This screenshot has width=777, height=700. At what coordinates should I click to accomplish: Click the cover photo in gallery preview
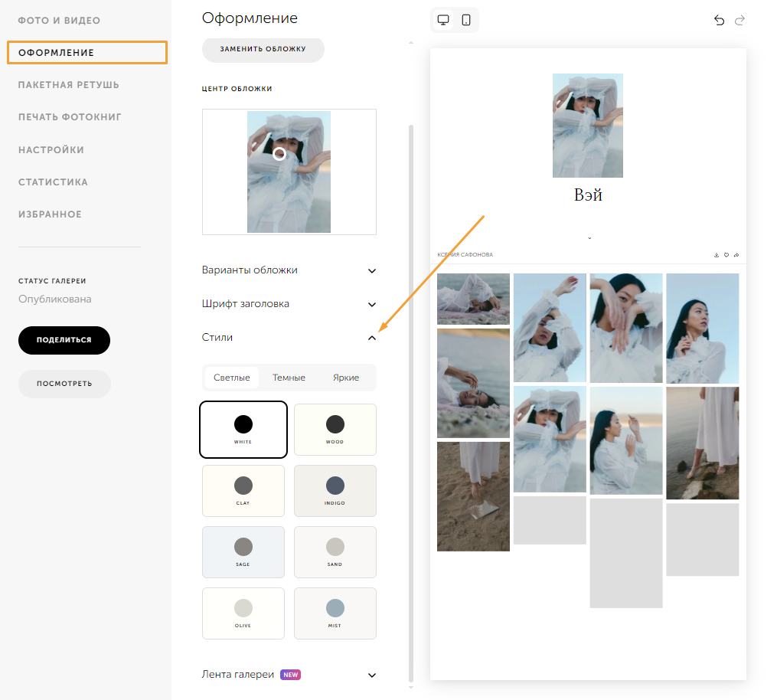pos(588,126)
